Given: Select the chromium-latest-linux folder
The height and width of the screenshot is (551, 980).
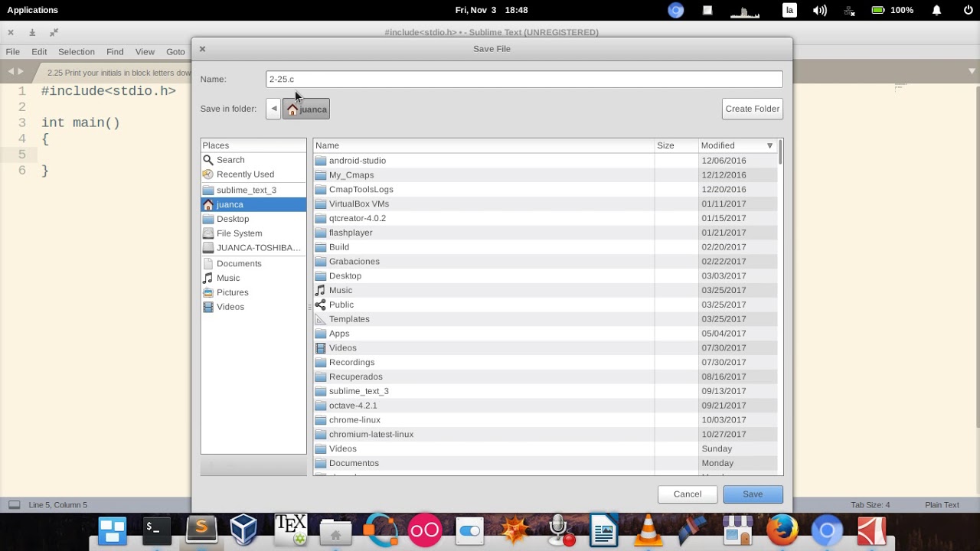Looking at the screenshot, I should [545, 434].
